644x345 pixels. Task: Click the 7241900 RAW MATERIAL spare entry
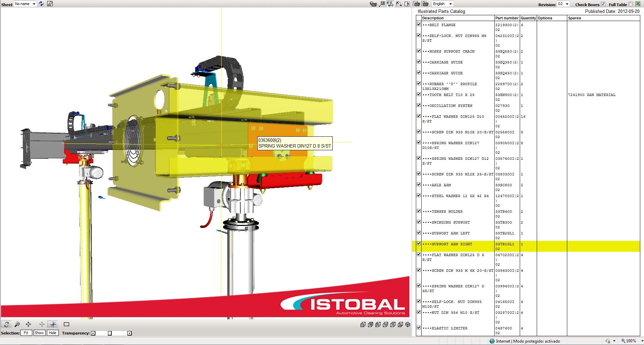pos(591,95)
